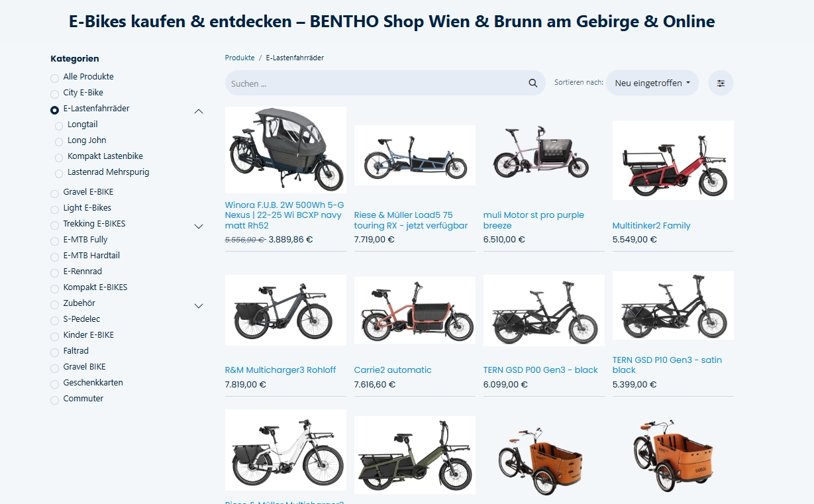Click the search magnifier icon

tap(533, 83)
